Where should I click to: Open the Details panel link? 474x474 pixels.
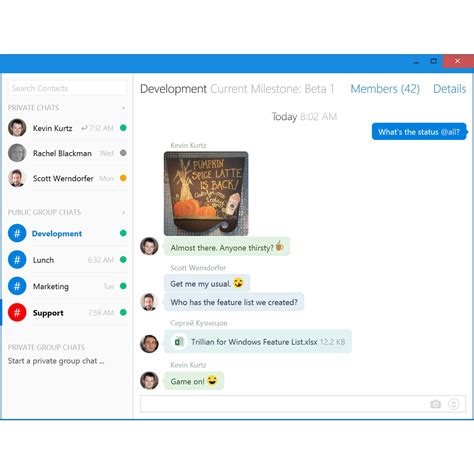point(449,89)
